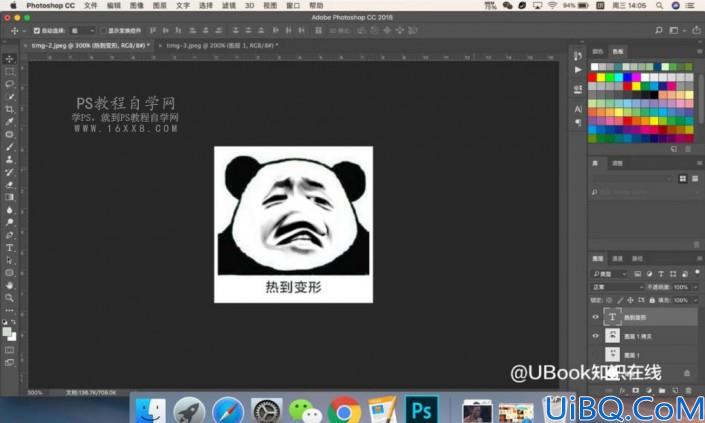Open the Character panel icon
The image size is (705, 423).
point(578,109)
